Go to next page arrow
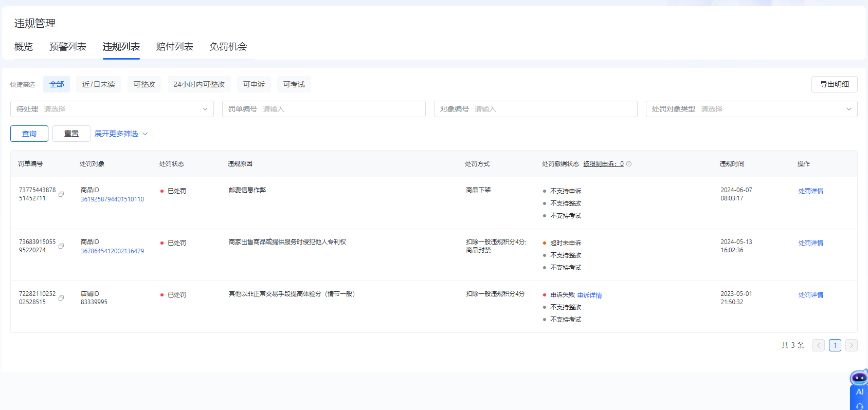The image size is (868, 410). pos(851,345)
